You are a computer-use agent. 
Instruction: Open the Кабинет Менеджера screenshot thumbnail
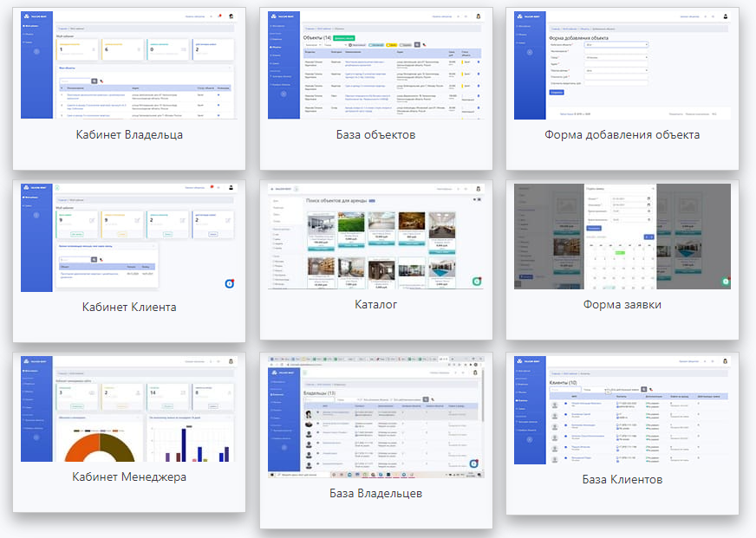tap(128, 407)
